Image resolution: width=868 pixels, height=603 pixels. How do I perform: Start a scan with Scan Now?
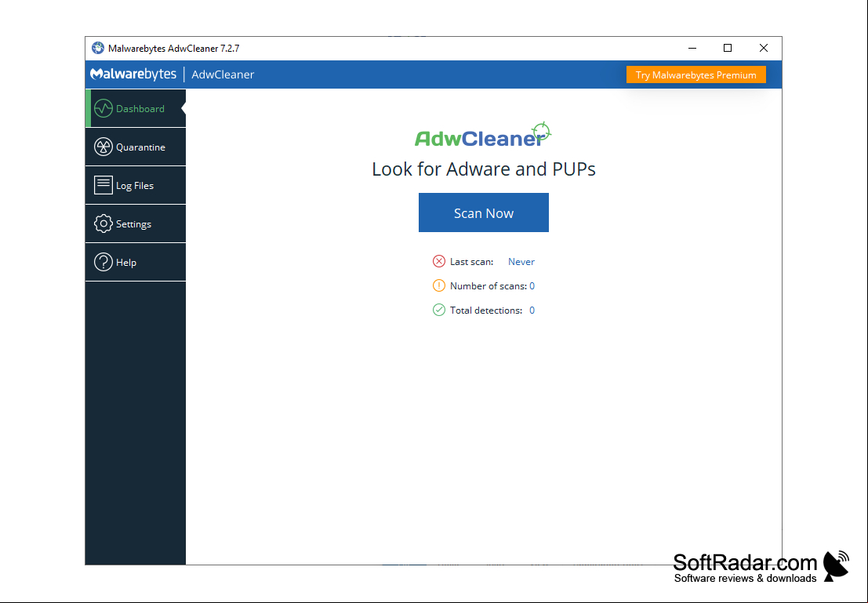pyautogui.click(x=484, y=213)
